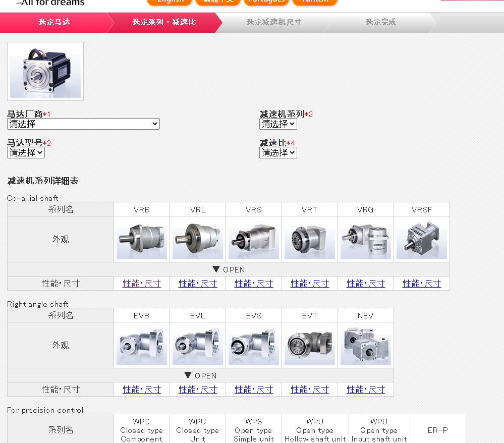
Task: Click the NEV series product photo
Action: click(x=365, y=345)
